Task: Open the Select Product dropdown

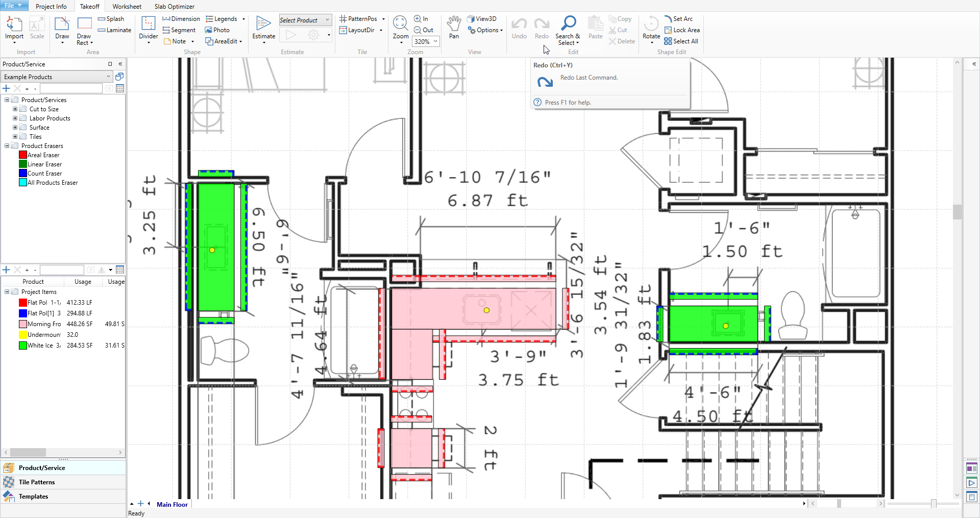Action: pos(305,20)
